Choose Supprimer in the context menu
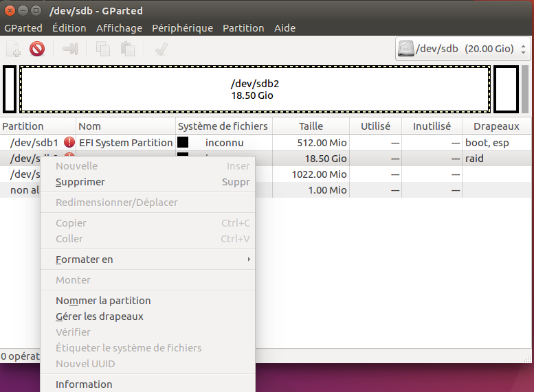 (80, 182)
